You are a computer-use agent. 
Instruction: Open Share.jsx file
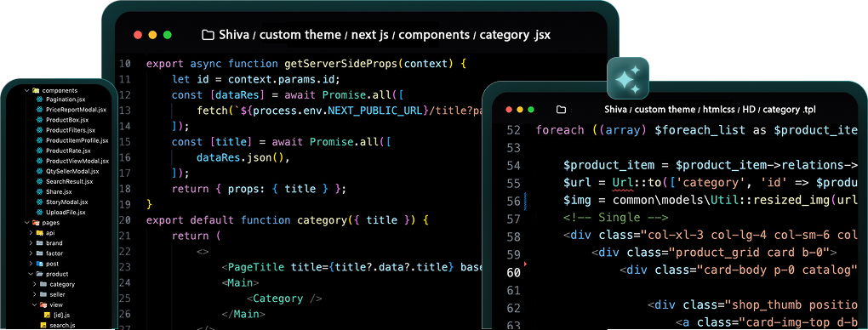[59, 191]
